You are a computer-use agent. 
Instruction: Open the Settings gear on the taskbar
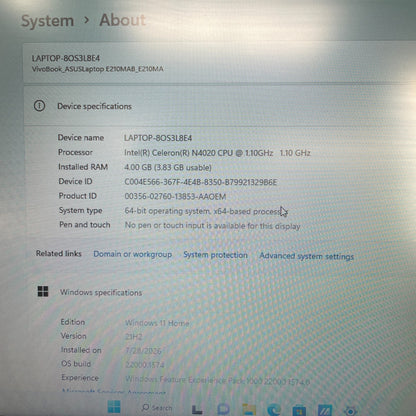[350, 411]
